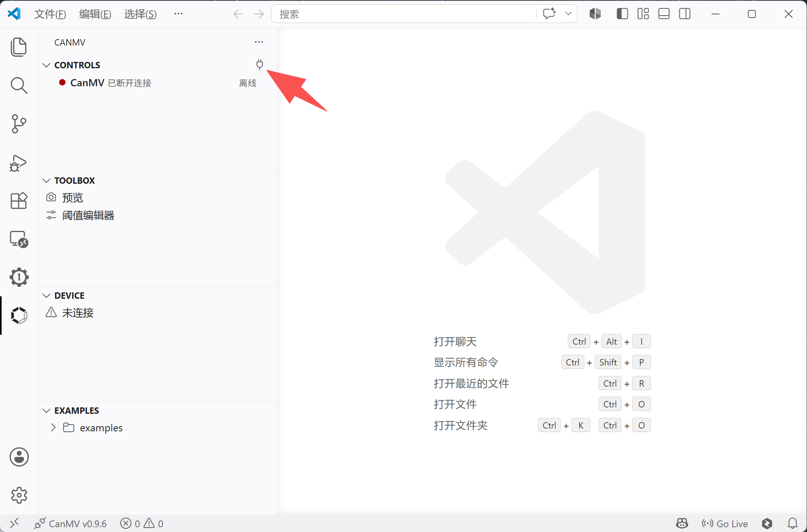
Task: Click CanMV v0.9.6 status item
Action: click(70, 523)
